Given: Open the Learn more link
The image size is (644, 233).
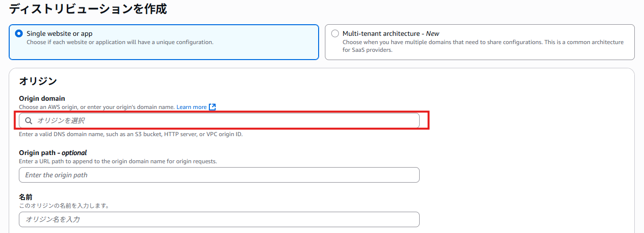Looking at the screenshot, I should (191, 107).
